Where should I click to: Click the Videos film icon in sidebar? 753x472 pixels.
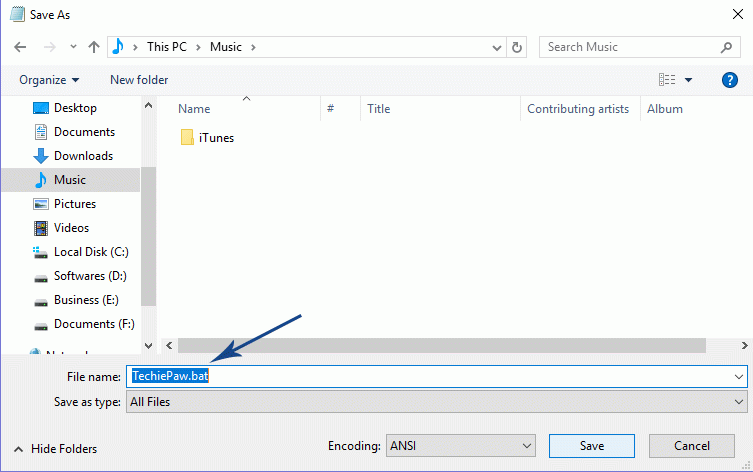click(x=41, y=228)
